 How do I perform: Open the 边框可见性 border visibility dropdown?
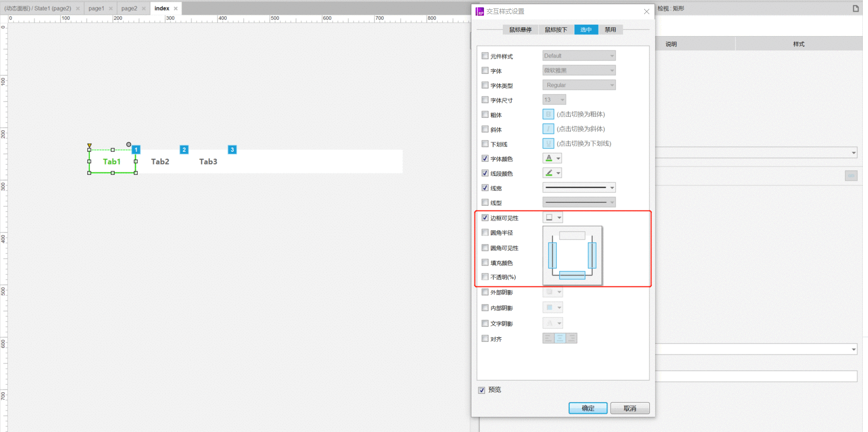(x=553, y=217)
